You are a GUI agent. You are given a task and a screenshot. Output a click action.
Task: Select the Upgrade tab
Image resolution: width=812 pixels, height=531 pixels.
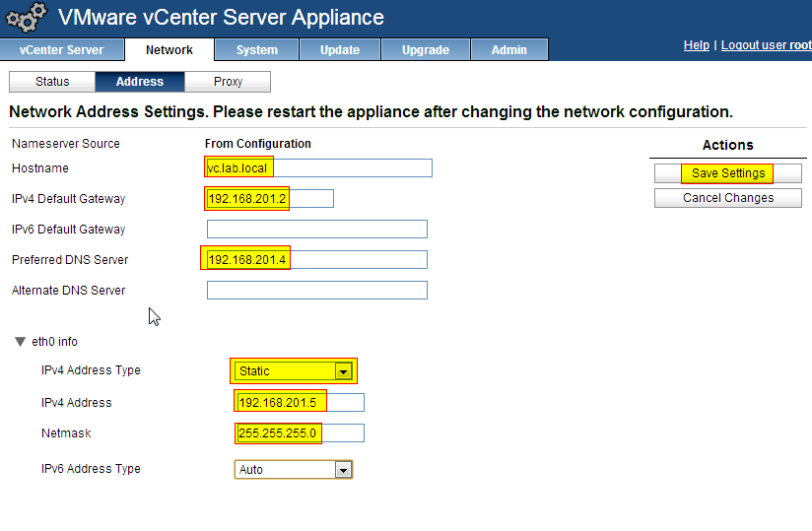tap(426, 50)
